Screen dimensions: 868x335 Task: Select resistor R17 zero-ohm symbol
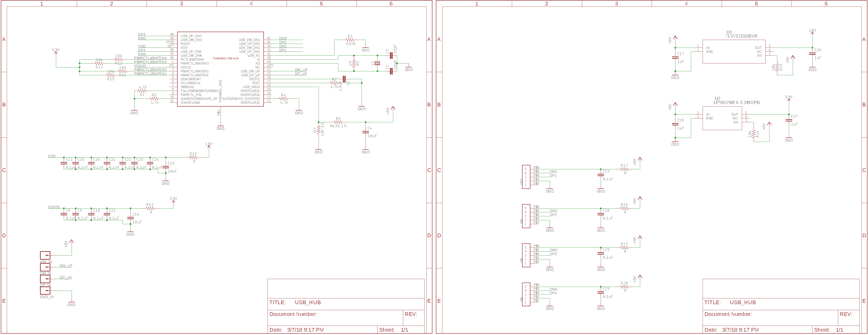click(624, 169)
